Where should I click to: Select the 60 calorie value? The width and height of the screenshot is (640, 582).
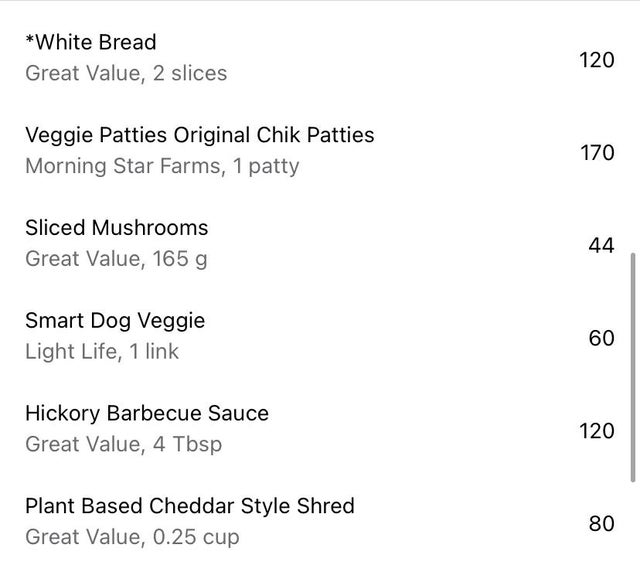601,338
